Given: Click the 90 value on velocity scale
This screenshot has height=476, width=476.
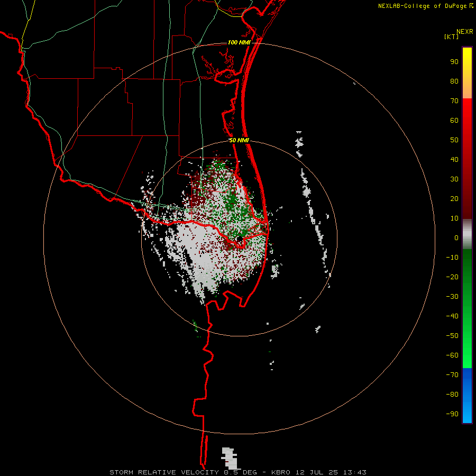Looking at the screenshot, I should pos(454,62).
